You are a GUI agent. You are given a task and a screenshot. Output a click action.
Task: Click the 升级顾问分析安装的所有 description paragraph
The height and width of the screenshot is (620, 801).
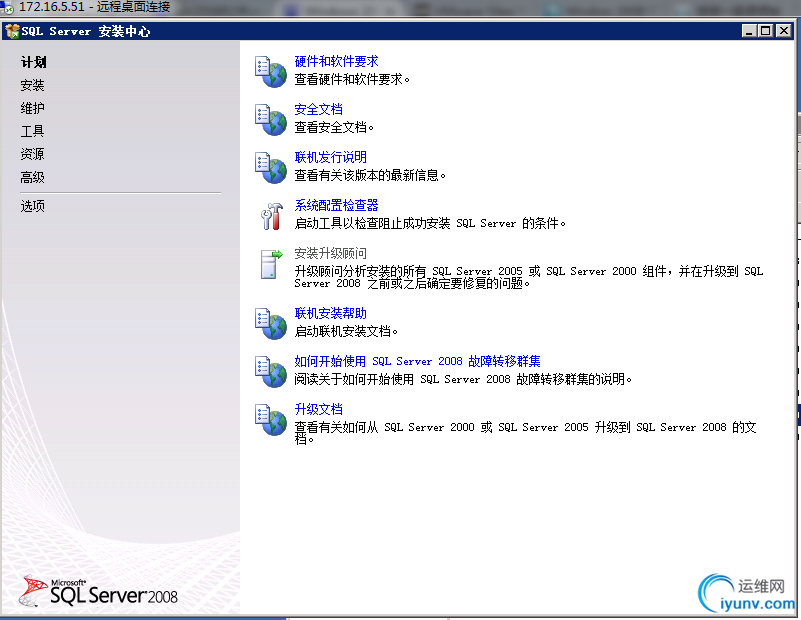click(529, 277)
